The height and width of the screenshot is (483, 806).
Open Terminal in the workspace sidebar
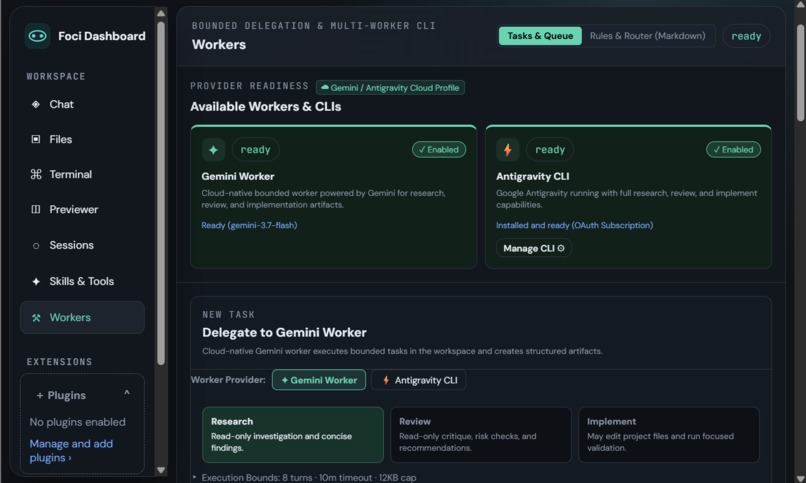coord(82,174)
